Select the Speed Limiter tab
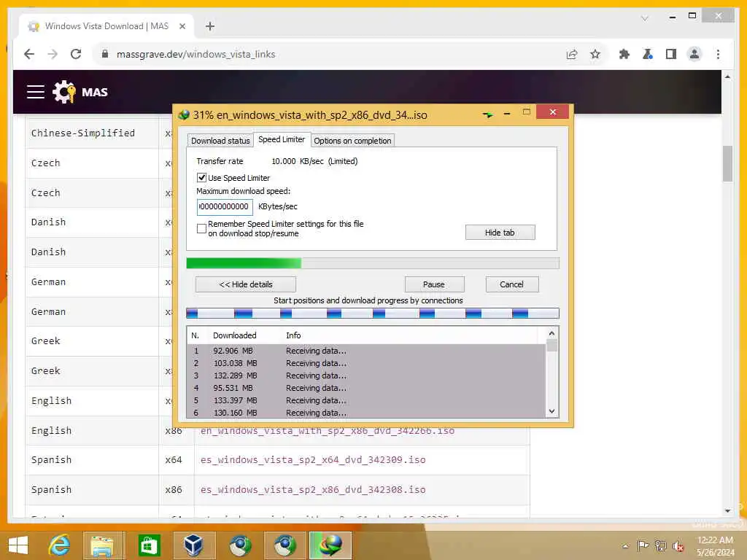Image resolution: width=747 pixels, height=560 pixels. tap(282, 139)
